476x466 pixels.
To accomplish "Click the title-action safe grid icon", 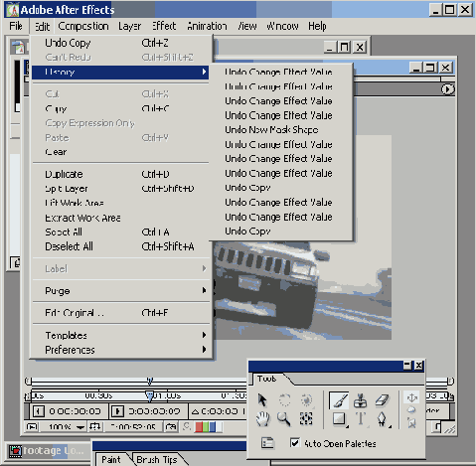I will [x=95, y=427].
